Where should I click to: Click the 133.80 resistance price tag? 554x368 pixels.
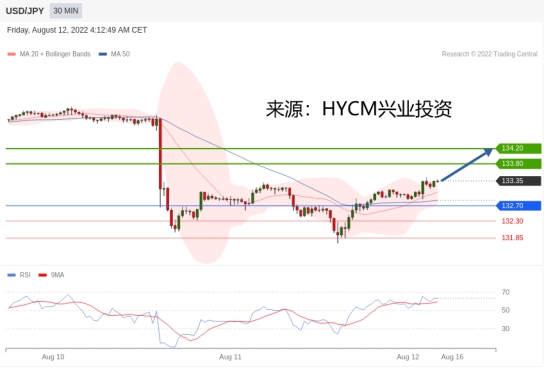(519, 164)
